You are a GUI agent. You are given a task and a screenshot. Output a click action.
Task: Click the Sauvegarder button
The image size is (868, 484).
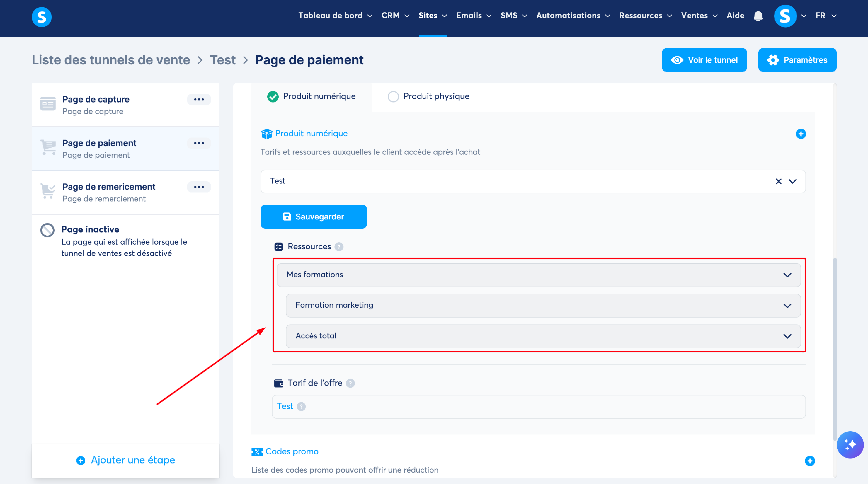pyautogui.click(x=313, y=217)
